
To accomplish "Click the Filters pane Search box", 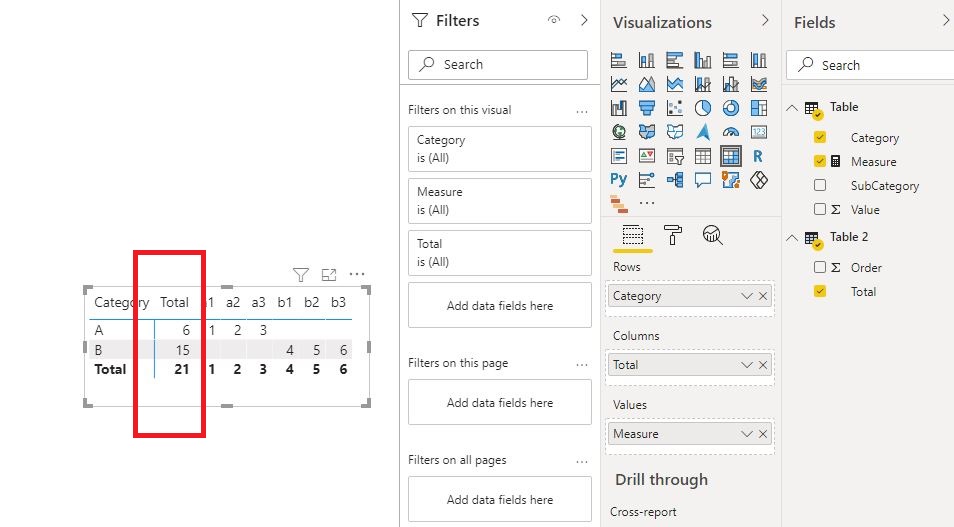I will (x=498, y=65).
